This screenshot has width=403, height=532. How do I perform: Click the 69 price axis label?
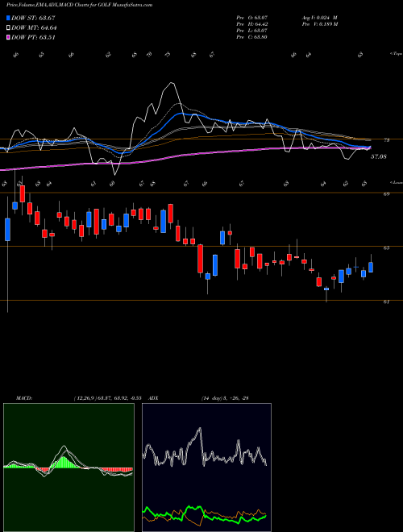(386, 193)
